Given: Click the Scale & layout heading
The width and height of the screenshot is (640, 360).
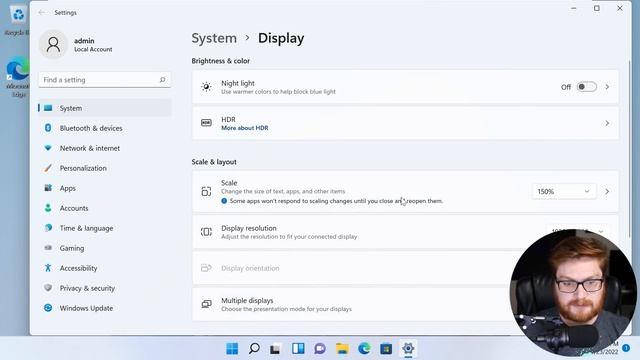Looking at the screenshot, I should pyautogui.click(x=214, y=162).
